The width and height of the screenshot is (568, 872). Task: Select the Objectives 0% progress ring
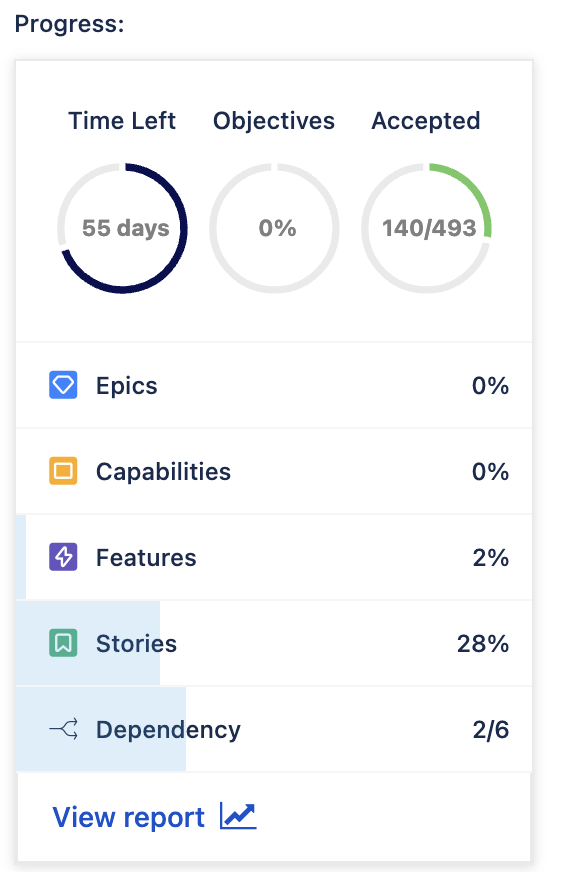click(x=274, y=228)
